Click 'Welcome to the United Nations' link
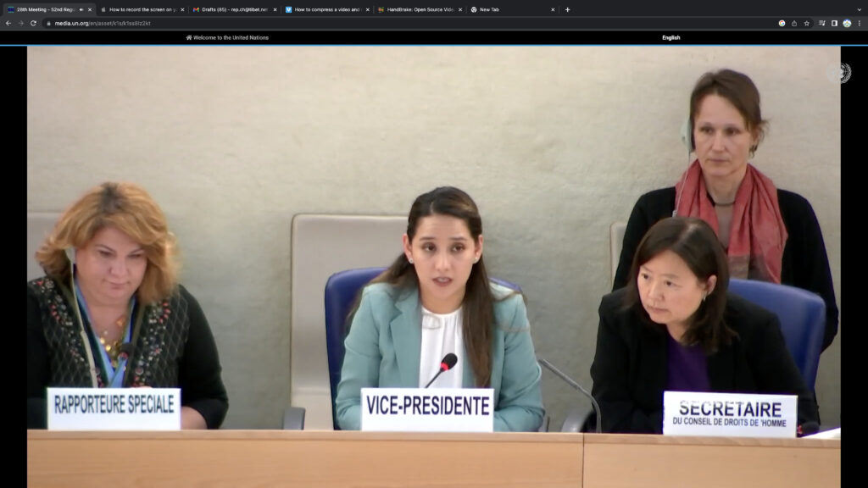This screenshot has height=488, width=868. tap(227, 37)
